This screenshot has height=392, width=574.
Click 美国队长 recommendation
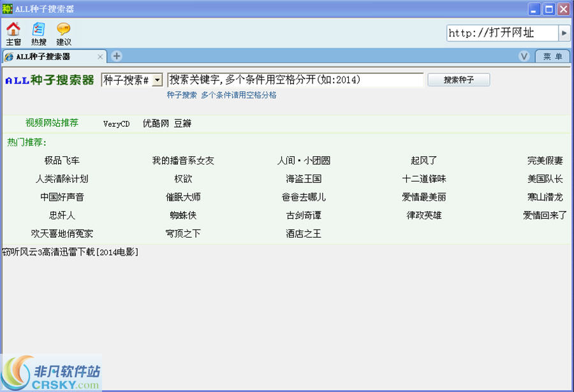point(545,178)
